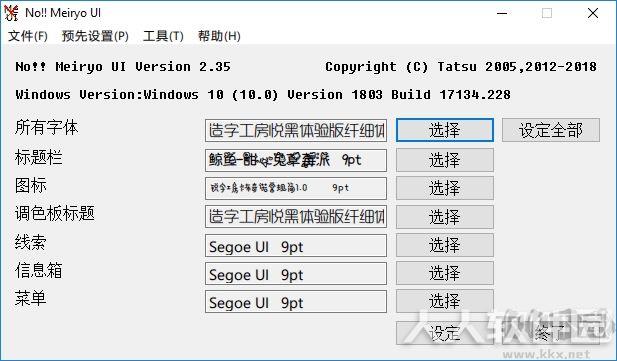Click the 图标 font name field
617x361 pixels.
tap(296, 188)
